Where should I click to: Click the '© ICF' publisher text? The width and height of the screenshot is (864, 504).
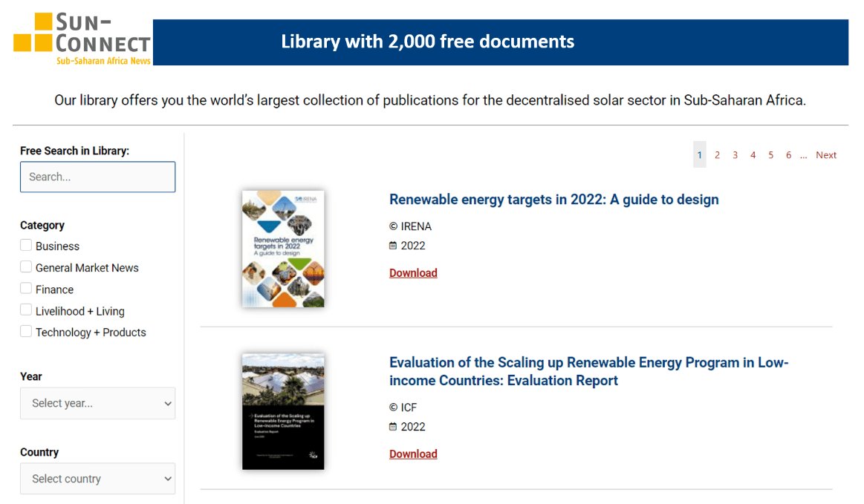(403, 407)
